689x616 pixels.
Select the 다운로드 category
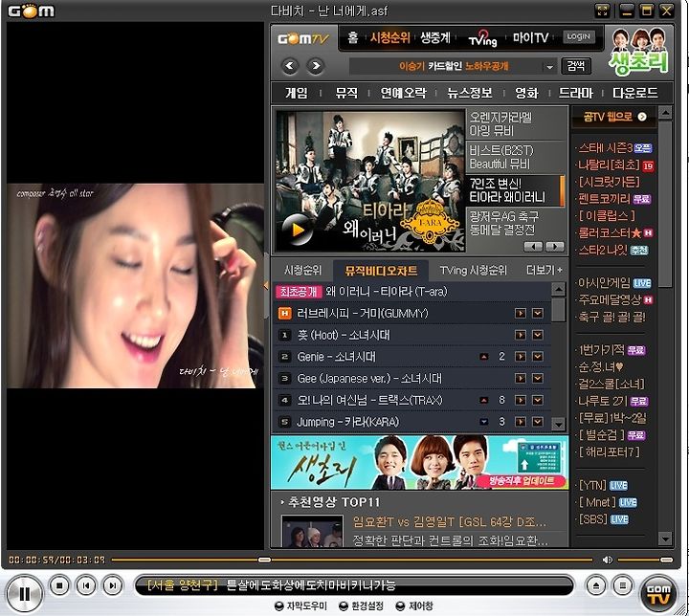coord(635,93)
